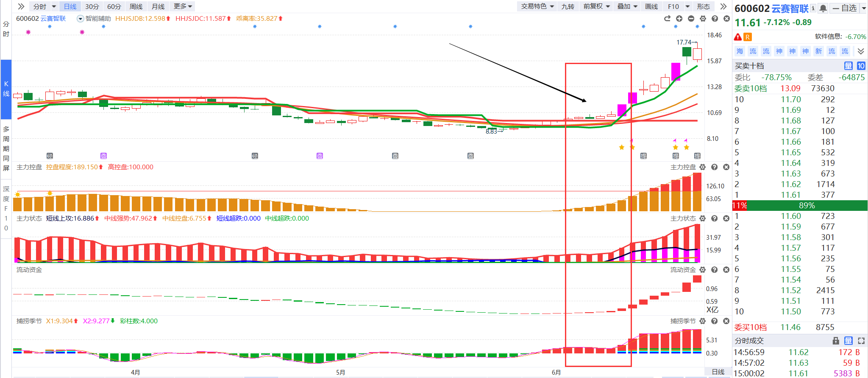This screenshot has height=378, width=868.
Task: Toggle 量 icon in 分时成交 header
Action: pos(848,341)
